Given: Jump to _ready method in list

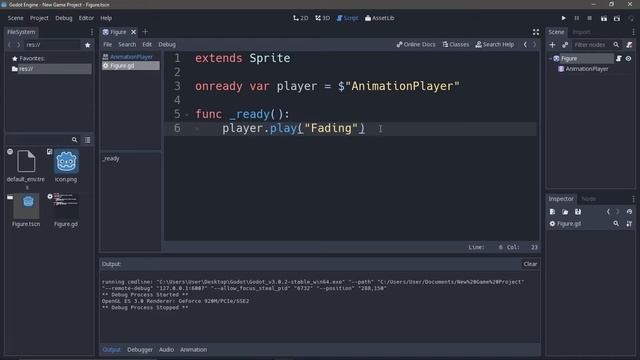Looking at the screenshot, I should click(111, 158).
